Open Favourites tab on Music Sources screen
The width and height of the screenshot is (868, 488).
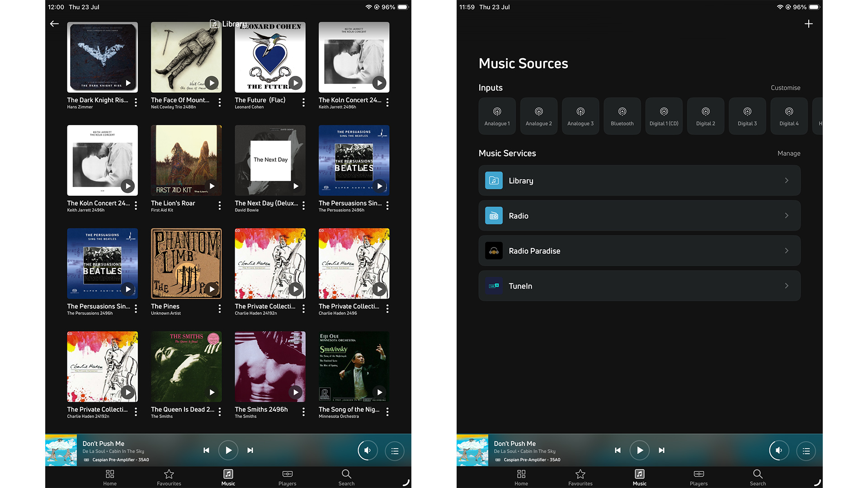coord(580,477)
